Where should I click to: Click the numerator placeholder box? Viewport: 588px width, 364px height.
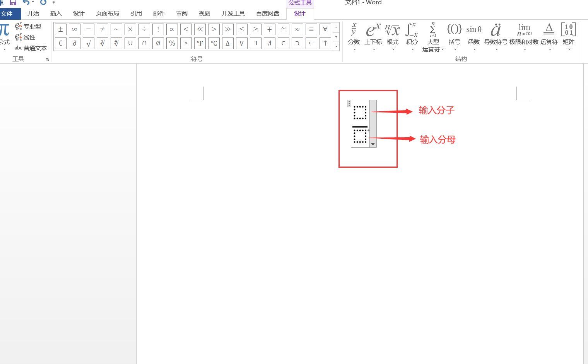coord(360,113)
